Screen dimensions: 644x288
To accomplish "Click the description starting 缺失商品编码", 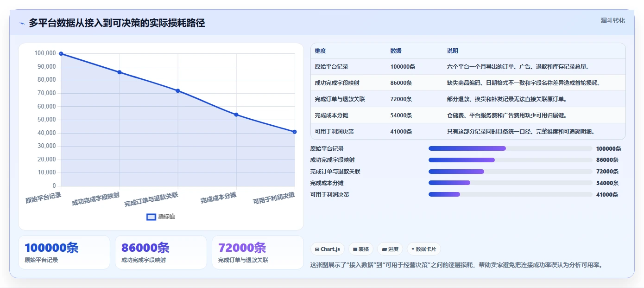I will point(524,83).
